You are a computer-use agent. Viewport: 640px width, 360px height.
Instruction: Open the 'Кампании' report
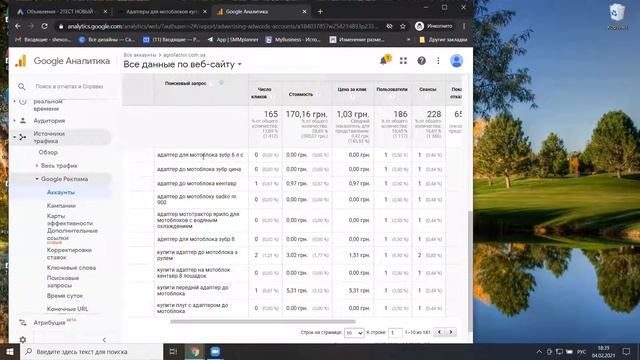[61, 205]
